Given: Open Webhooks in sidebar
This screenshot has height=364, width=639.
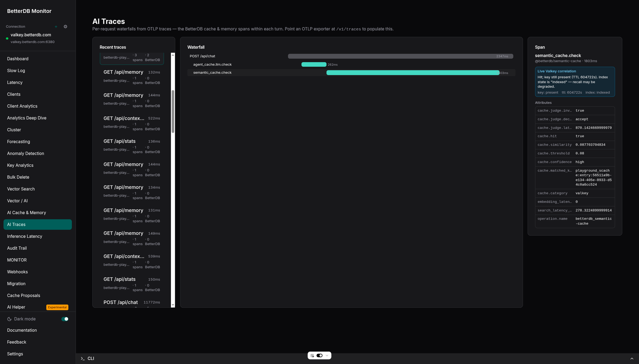Looking at the screenshot, I should (38, 272).
